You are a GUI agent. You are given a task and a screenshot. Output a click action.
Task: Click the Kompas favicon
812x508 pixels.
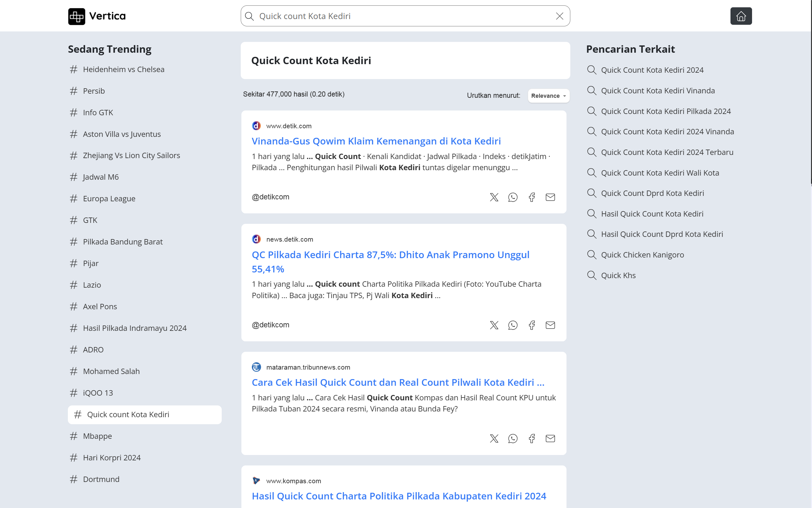256,480
